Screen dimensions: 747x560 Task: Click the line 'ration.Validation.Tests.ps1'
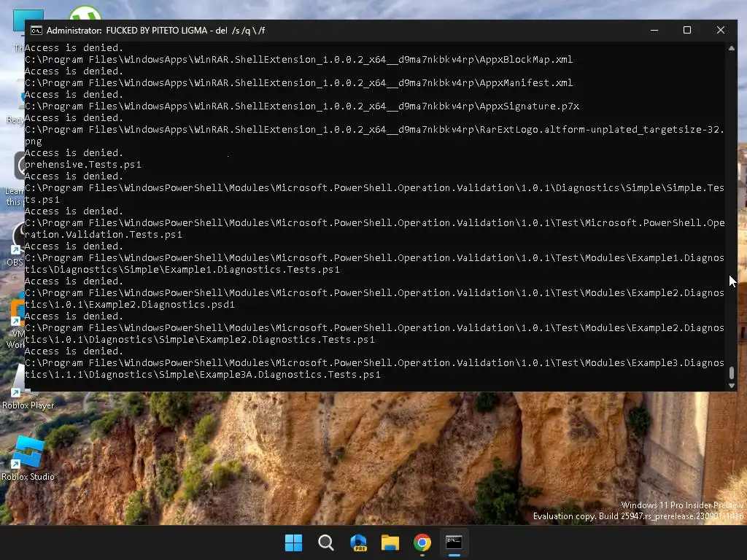point(104,235)
